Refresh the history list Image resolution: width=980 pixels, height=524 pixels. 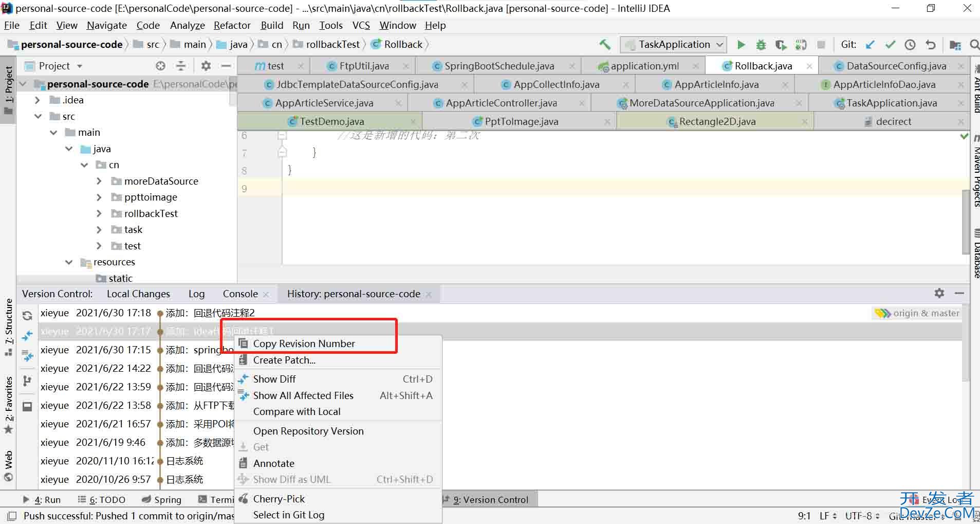pyautogui.click(x=27, y=316)
